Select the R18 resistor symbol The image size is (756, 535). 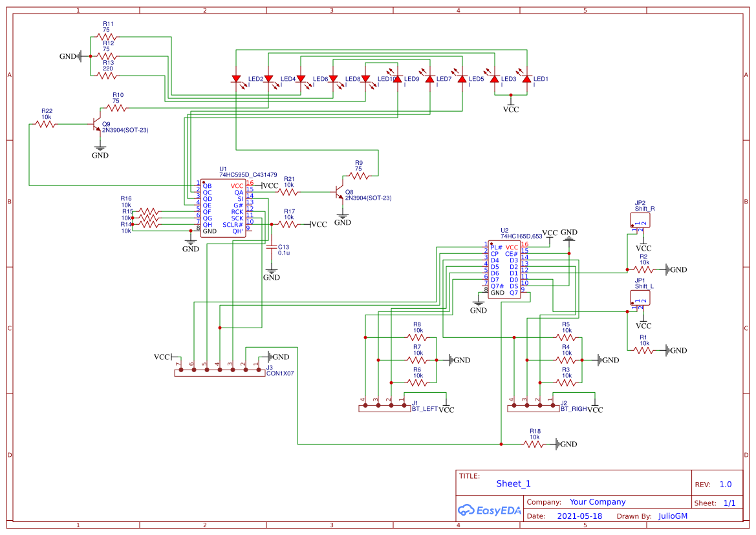pyautogui.click(x=534, y=444)
